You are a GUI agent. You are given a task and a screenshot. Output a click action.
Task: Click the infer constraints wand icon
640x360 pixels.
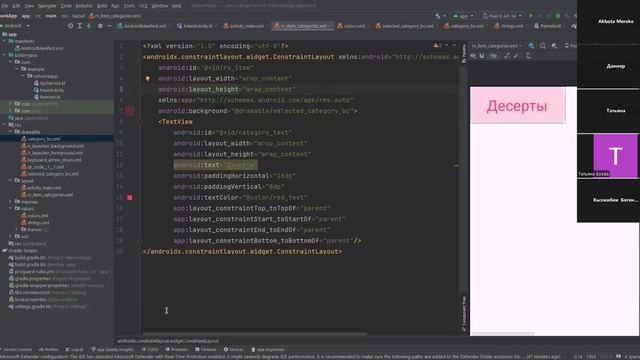(516, 56)
